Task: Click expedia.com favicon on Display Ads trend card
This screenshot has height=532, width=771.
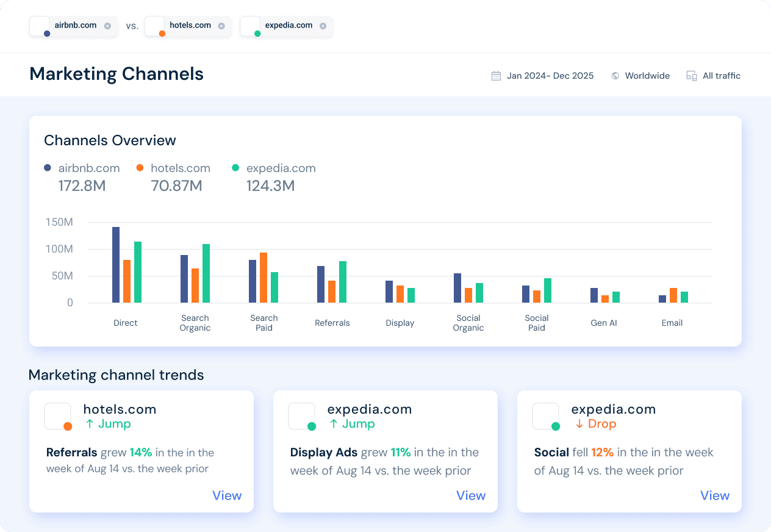Action: (x=301, y=416)
